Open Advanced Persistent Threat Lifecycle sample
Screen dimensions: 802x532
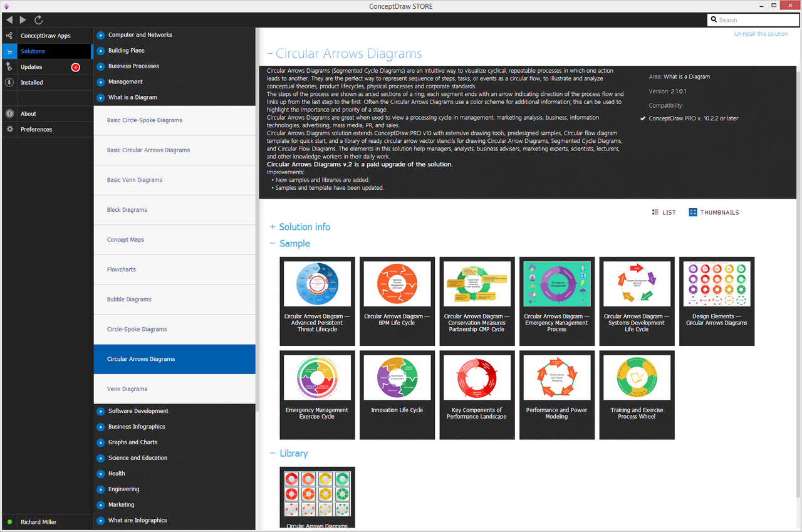coord(318,301)
